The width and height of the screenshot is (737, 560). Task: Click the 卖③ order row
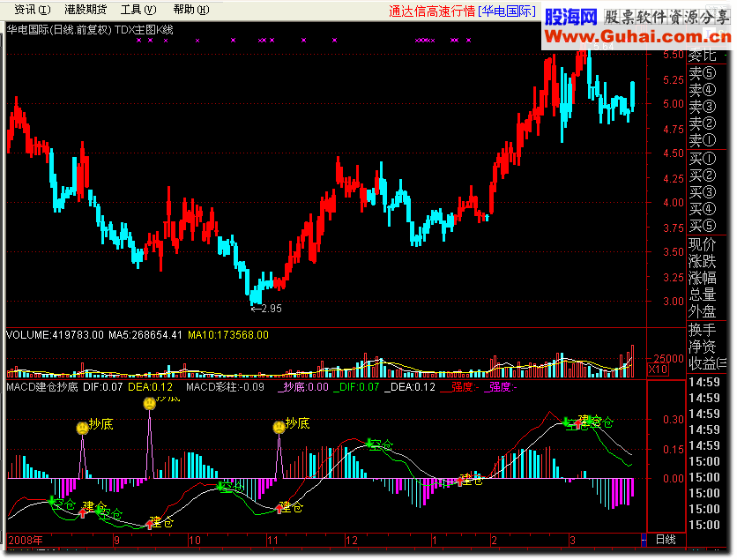click(x=703, y=107)
